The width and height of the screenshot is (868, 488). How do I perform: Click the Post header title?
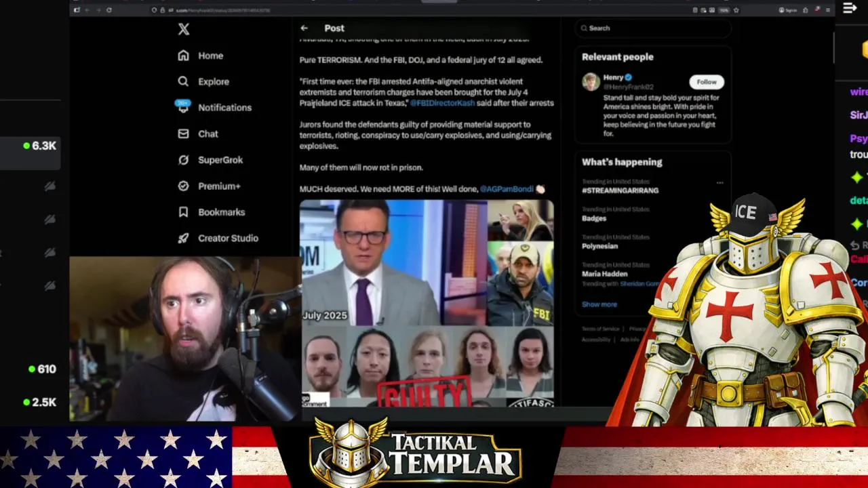click(334, 28)
